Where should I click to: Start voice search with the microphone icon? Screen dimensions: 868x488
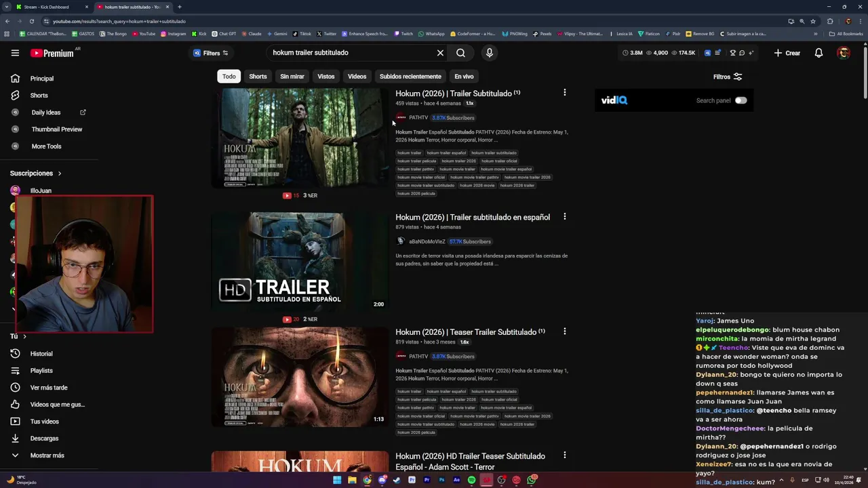(490, 53)
